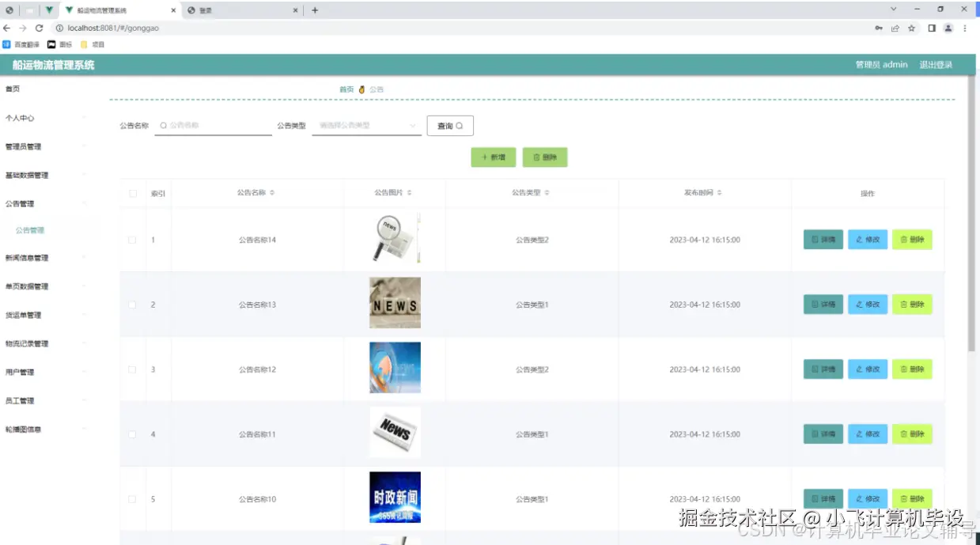This screenshot has width=980, height=545.
Task: Click the 详情 icon on the first announcement row
Action: click(x=816, y=240)
